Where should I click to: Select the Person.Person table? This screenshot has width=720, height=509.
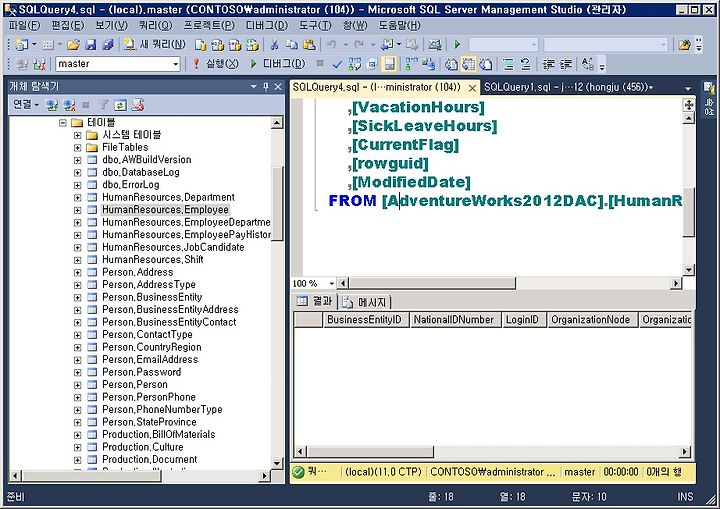click(x=135, y=385)
